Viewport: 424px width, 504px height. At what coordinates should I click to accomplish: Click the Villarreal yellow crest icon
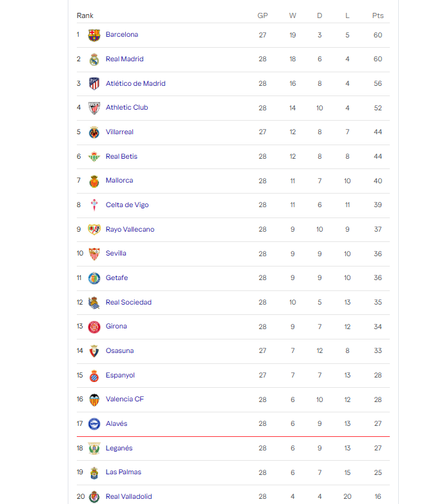[x=94, y=132]
